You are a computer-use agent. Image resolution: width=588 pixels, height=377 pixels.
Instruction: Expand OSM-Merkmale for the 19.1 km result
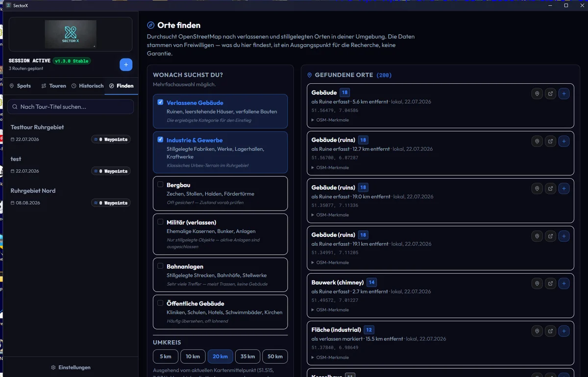[x=330, y=262]
